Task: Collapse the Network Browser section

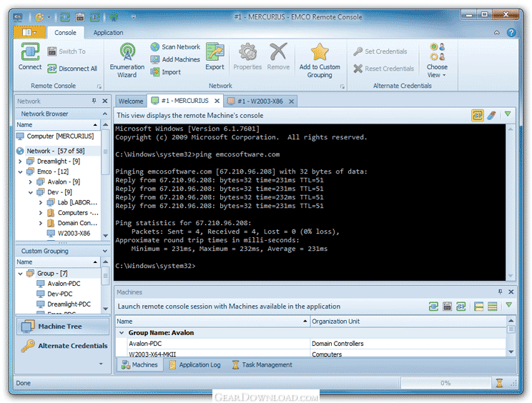Action: 105,114
